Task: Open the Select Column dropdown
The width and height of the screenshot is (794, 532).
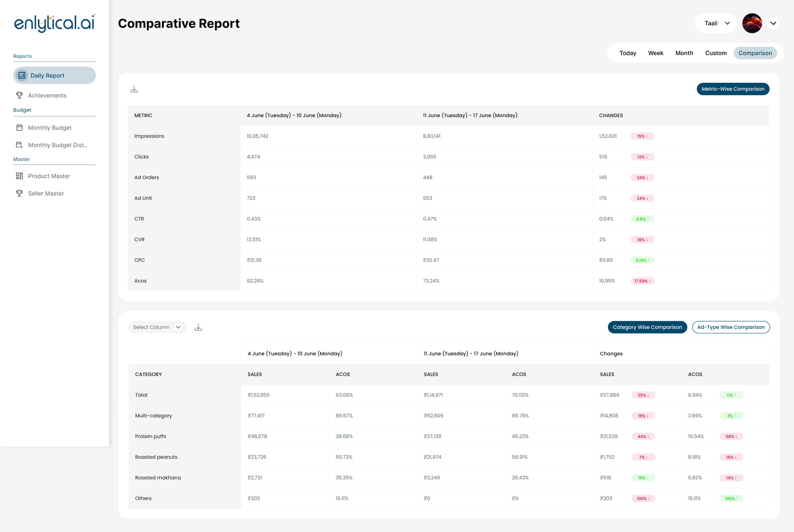Action: (157, 328)
